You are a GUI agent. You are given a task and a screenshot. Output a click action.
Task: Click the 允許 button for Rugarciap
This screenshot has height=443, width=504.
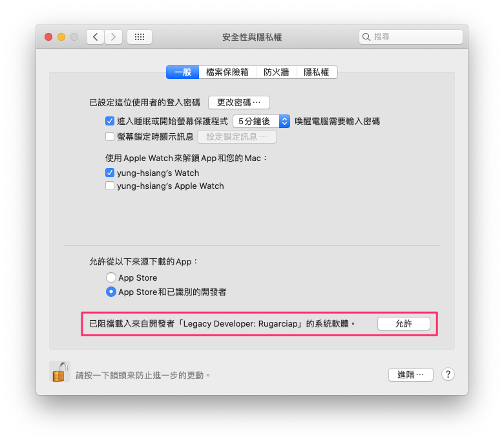click(404, 323)
